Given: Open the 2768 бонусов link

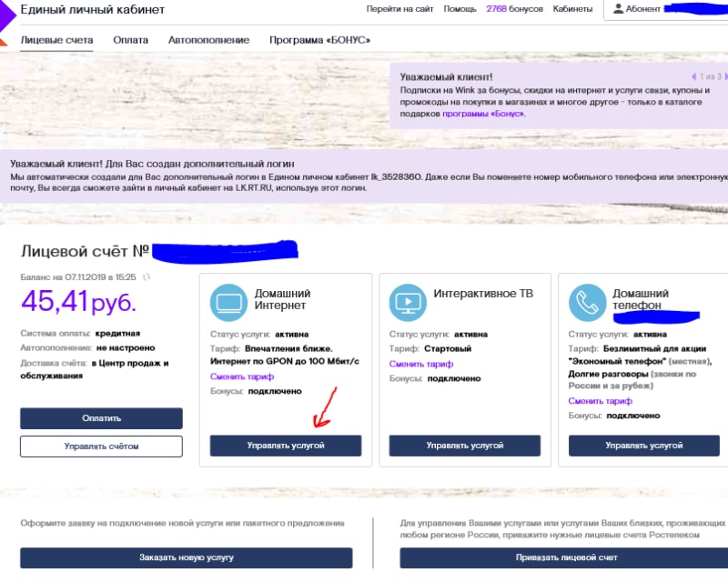Looking at the screenshot, I should (x=514, y=9).
